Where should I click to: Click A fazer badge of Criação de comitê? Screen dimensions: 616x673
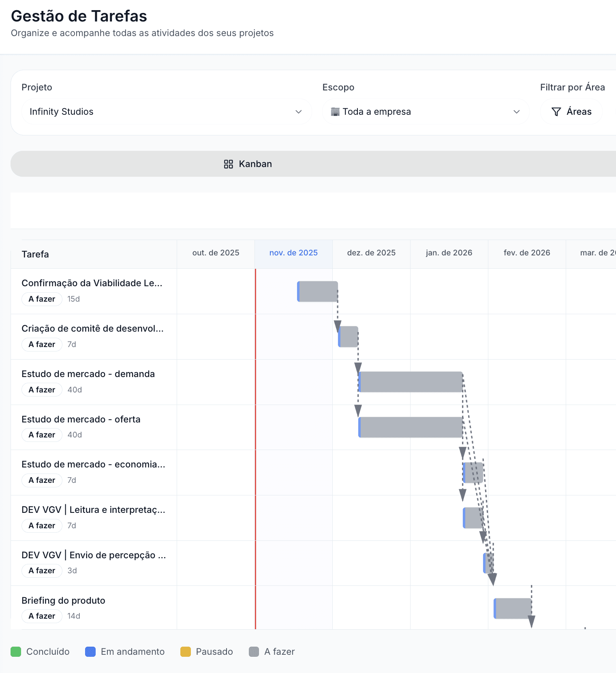[x=42, y=344]
